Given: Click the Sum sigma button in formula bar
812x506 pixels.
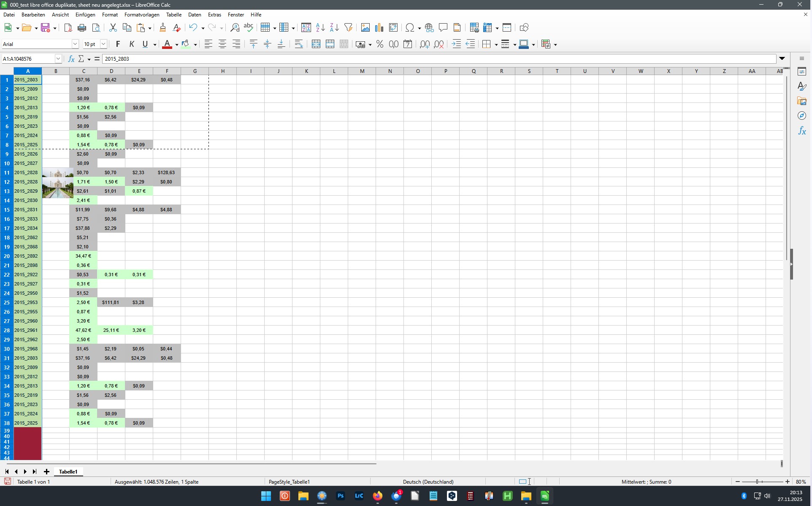Looking at the screenshot, I should tap(81, 59).
